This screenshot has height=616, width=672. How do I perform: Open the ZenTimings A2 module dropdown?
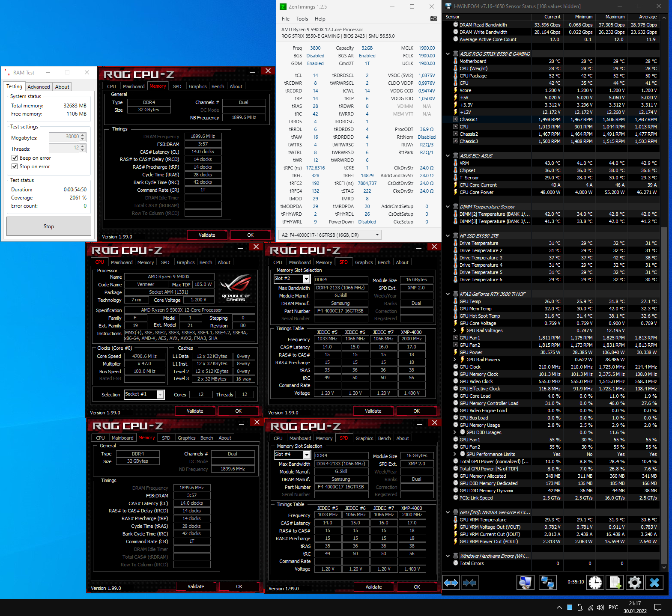(x=330, y=235)
